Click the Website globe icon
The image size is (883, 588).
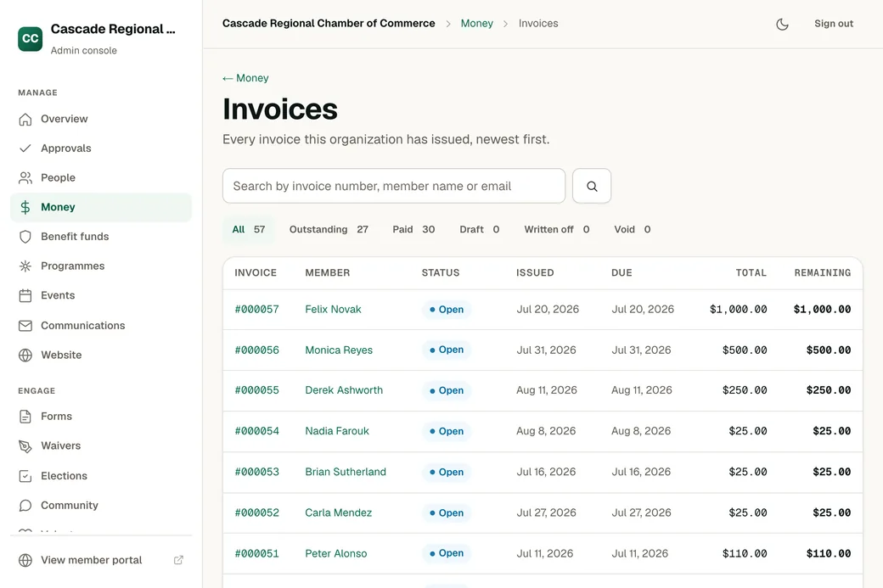tap(25, 355)
